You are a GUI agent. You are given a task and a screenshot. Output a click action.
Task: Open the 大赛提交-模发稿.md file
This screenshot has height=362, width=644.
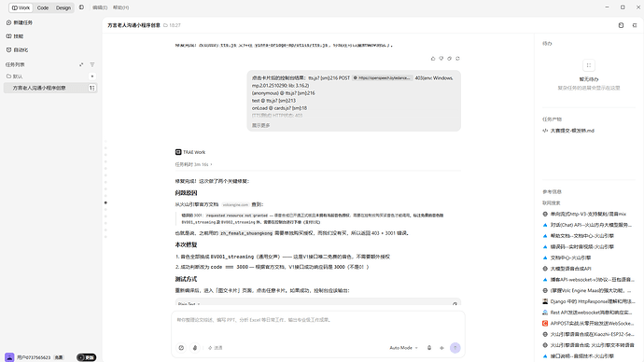pyautogui.click(x=568, y=131)
